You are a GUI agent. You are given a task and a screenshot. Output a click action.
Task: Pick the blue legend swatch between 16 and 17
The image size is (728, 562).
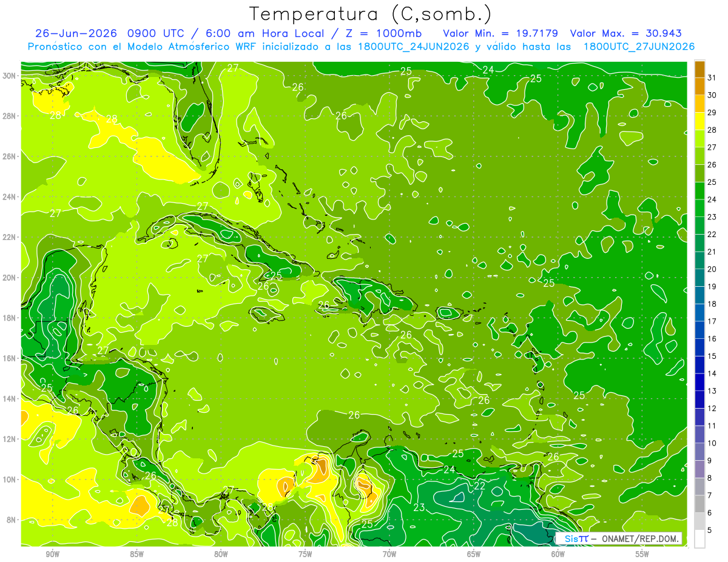pos(699,330)
